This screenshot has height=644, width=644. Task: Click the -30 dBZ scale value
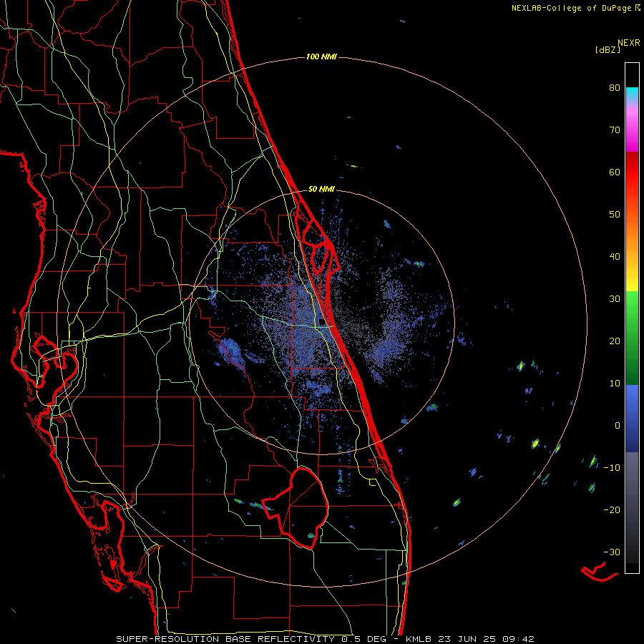pyautogui.click(x=612, y=552)
